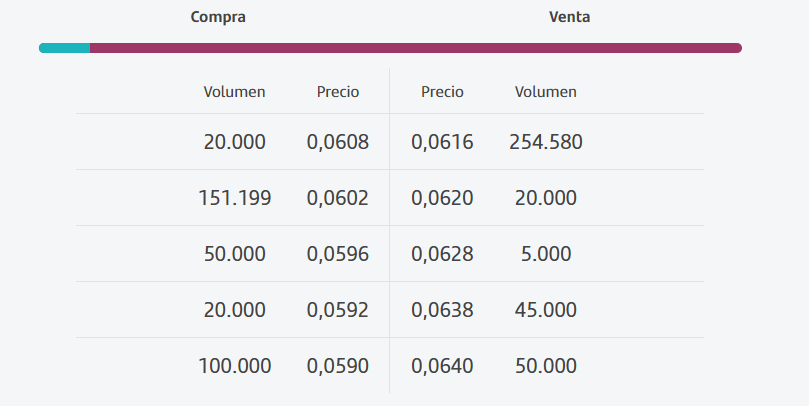Click the maroon sell portion of bar
809x406 pixels.
[416, 48]
